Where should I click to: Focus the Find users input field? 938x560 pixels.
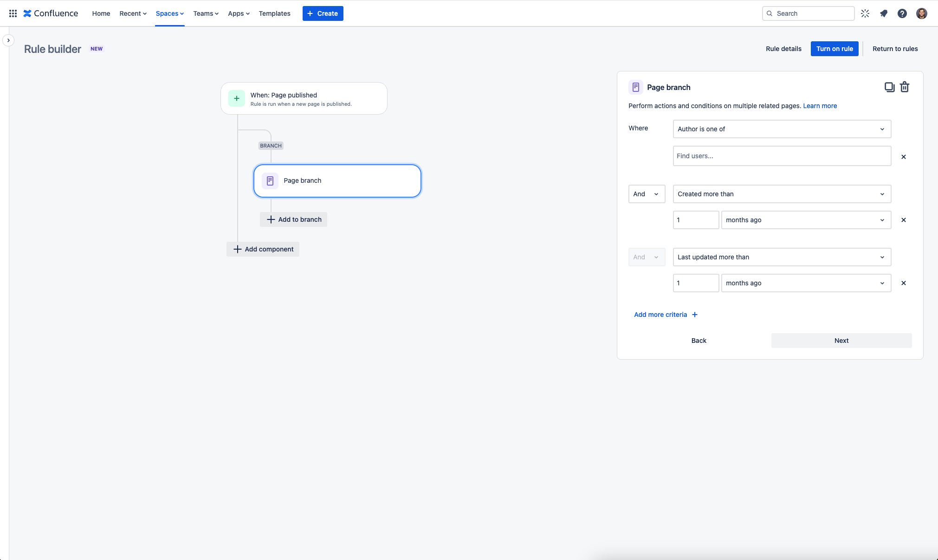782,156
